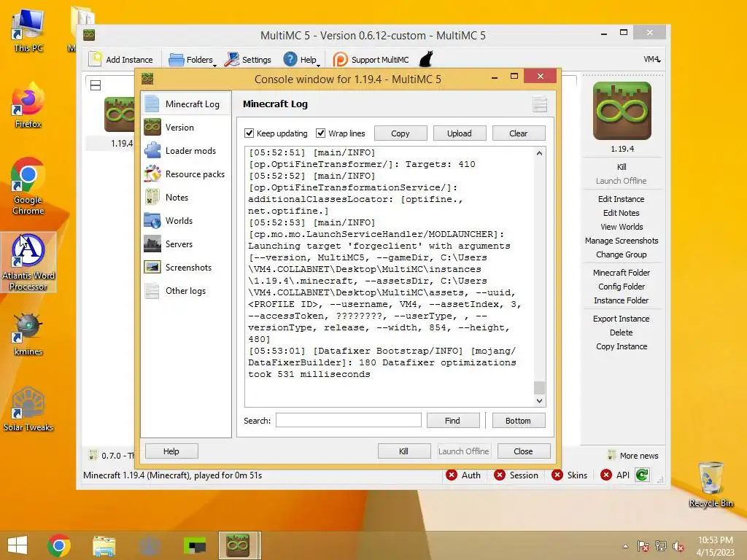Click Edit Notes in the right panel
The height and width of the screenshot is (560, 747).
click(x=622, y=213)
